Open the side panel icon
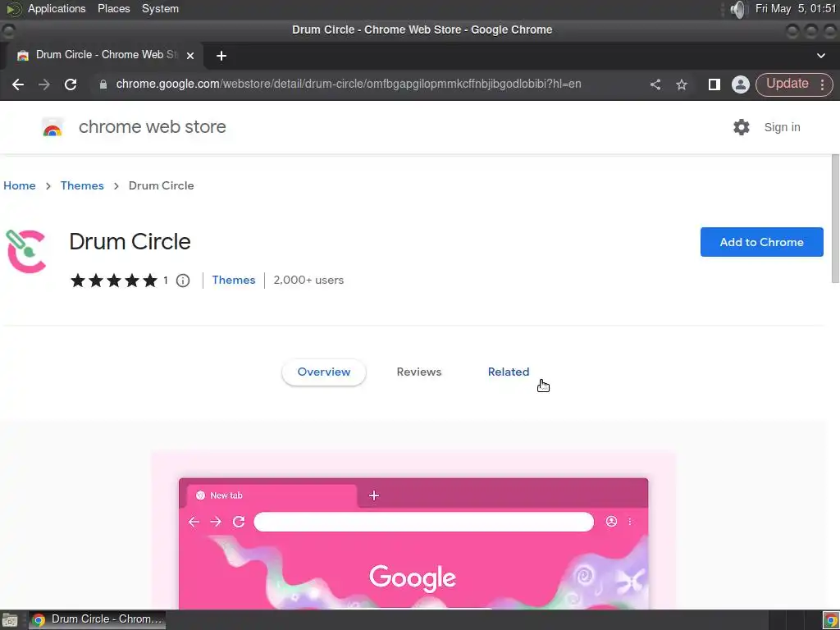The width and height of the screenshot is (840, 630). coord(714,84)
